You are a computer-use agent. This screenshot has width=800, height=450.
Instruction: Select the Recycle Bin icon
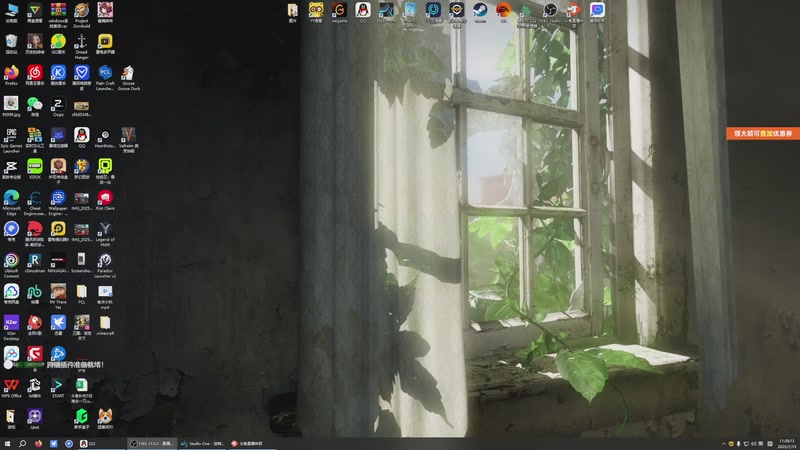(x=11, y=44)
